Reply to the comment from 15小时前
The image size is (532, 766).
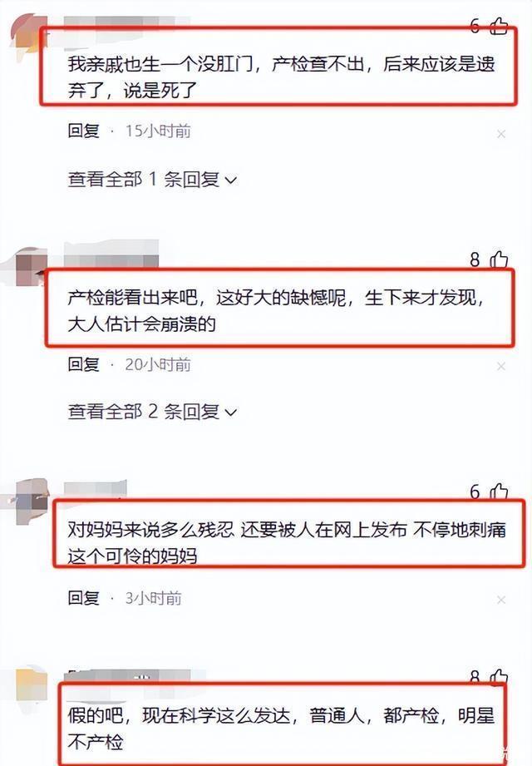pyautogui.click(x=83, y=131)
